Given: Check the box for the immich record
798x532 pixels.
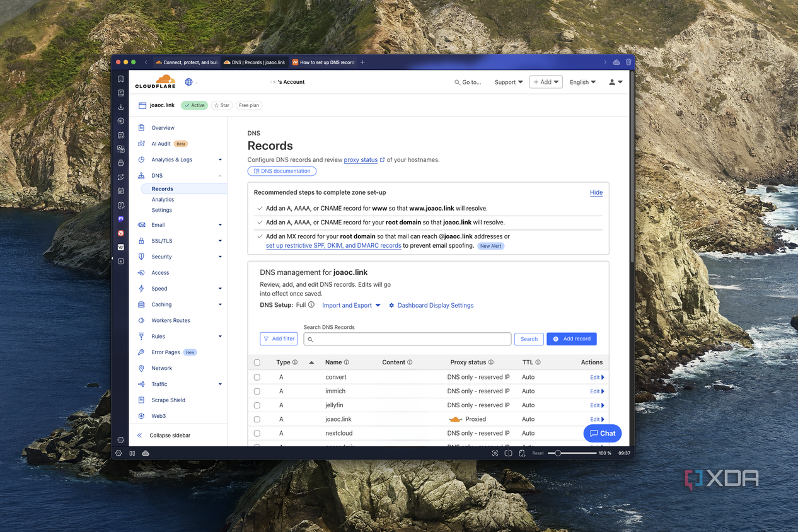Looking at the screenshot, I should click(x=257, y=391).
